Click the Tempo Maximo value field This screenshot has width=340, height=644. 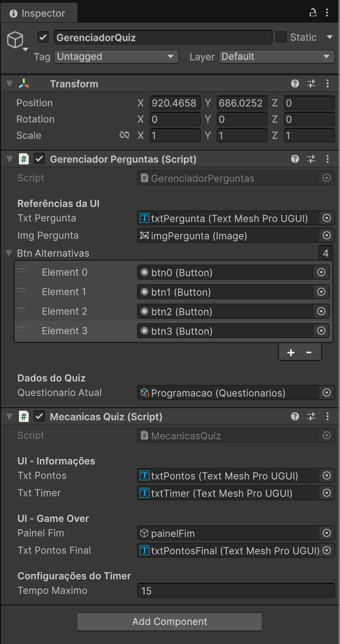pos(236,591)
